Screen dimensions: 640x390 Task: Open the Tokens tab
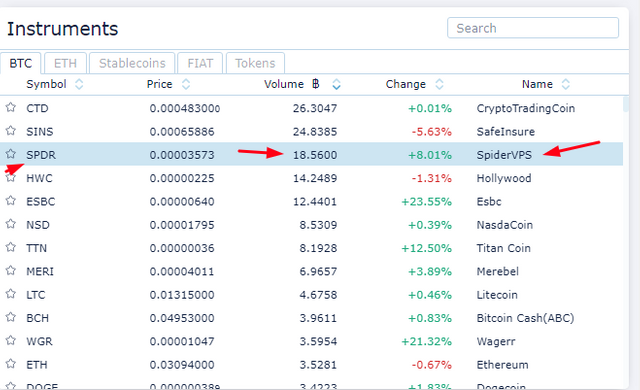click(255, 63)
